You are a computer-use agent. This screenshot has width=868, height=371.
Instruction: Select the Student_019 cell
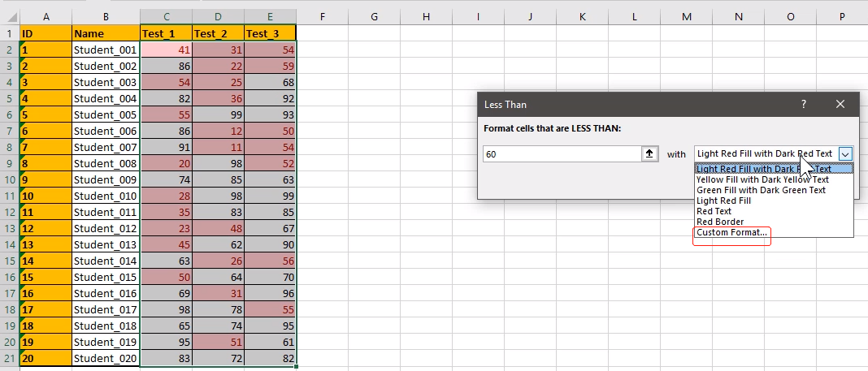tap(106, 343)
